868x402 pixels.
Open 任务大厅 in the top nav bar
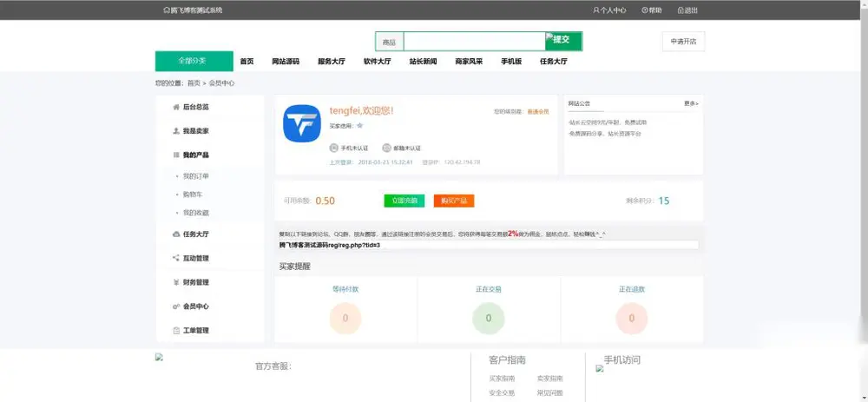tap(554, 62)
